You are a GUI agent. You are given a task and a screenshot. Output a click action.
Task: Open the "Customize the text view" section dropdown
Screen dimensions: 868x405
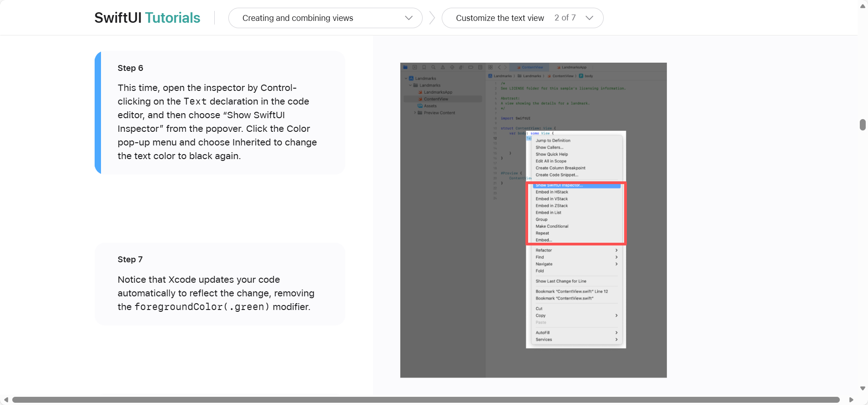(x=522, y=18)
